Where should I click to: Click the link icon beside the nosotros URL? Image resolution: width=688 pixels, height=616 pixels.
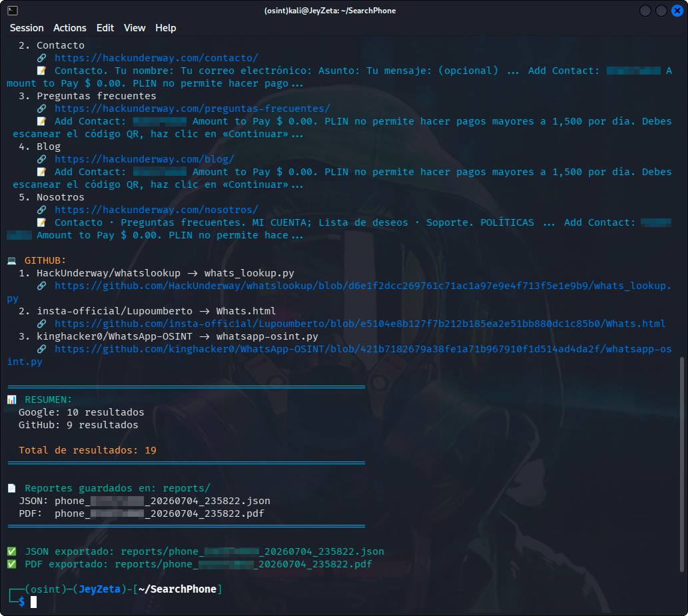click(42, 210)
